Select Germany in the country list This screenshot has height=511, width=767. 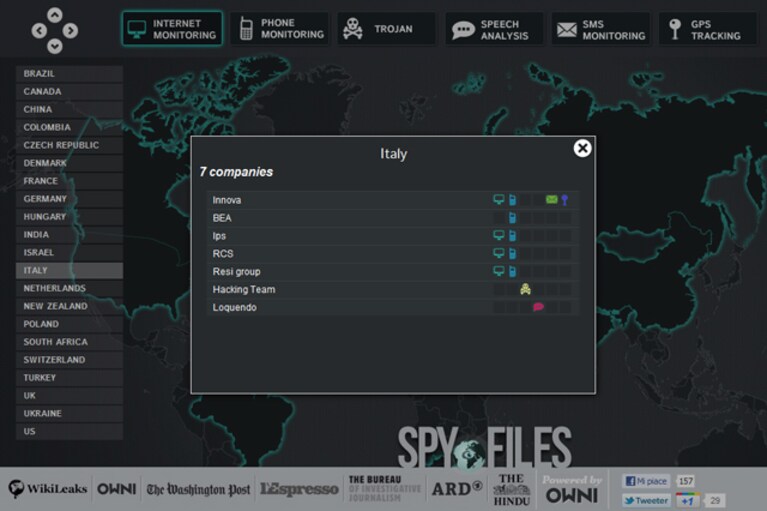69,199
